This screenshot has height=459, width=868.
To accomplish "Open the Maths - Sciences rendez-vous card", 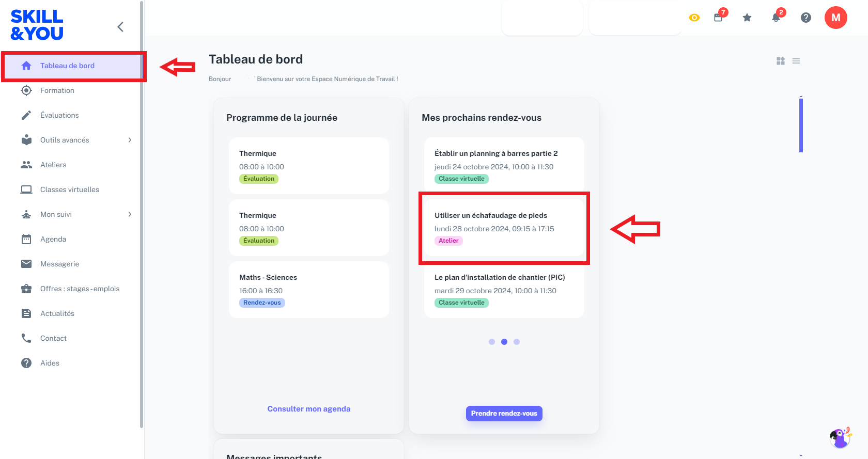I will (x=309, y=290).
